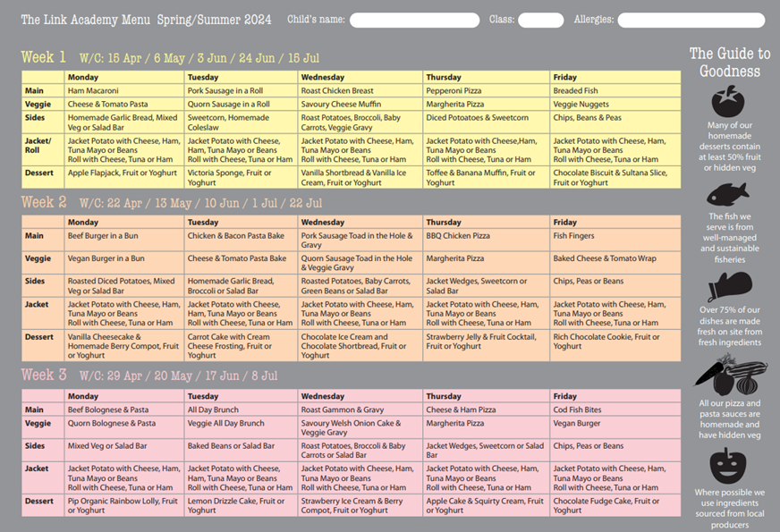The width and height of the screenshot is (780, 532).
Task: Select 'Baked Beans or Salad Bar' cell
Action: 241,451
